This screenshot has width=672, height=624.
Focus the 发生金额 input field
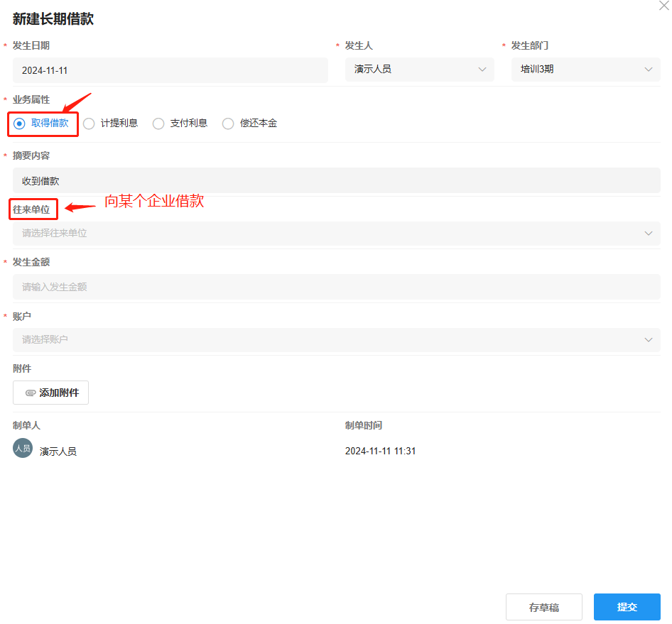(x=336, y=287)
